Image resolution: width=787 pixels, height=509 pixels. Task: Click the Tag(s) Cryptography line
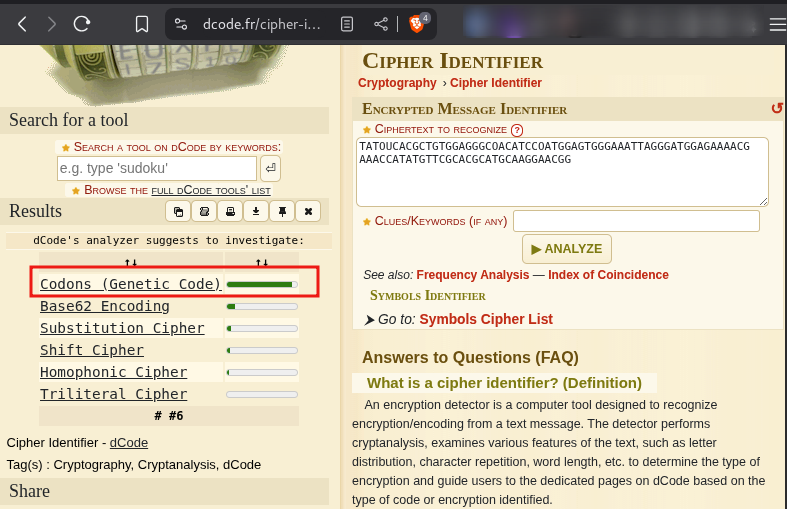point(134,465)
